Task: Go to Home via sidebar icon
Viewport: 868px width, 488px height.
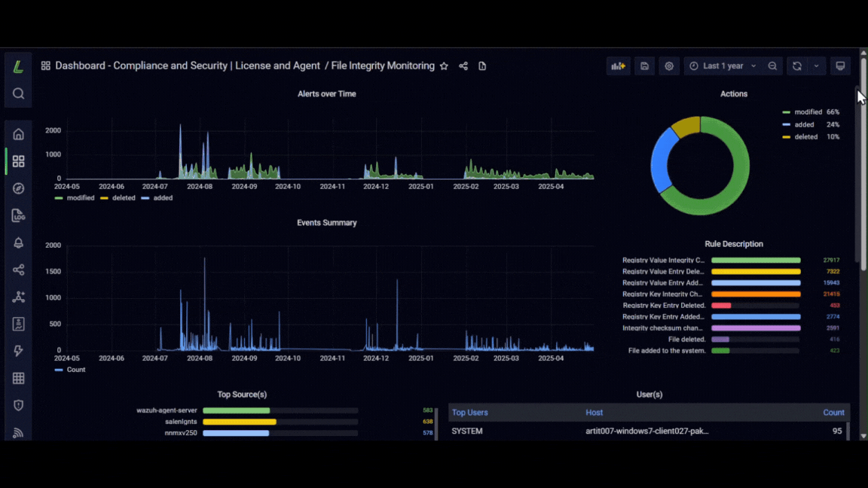Action: 18,135
